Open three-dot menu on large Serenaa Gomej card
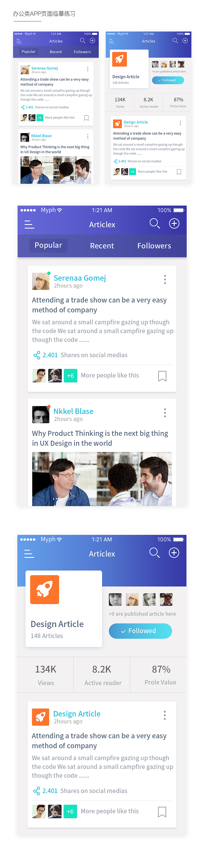Viewport: 204px width, 868px height. point(165,279)
